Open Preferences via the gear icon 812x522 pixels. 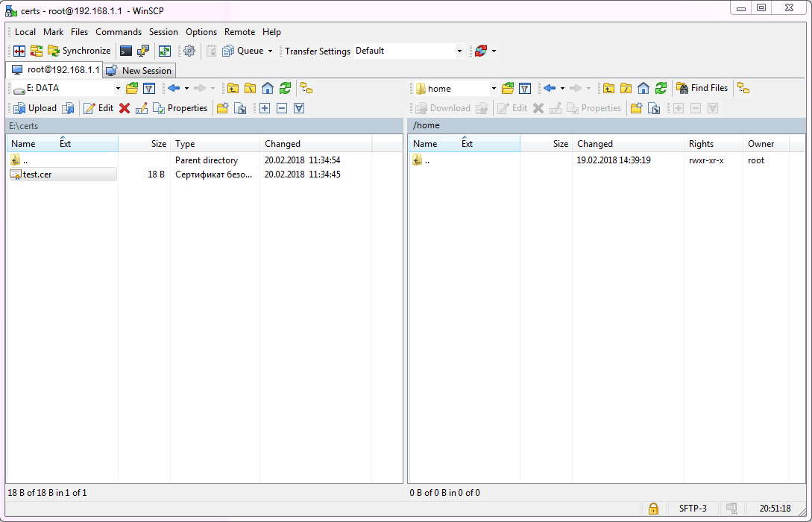pyautogui.click(x=189, y=51)
